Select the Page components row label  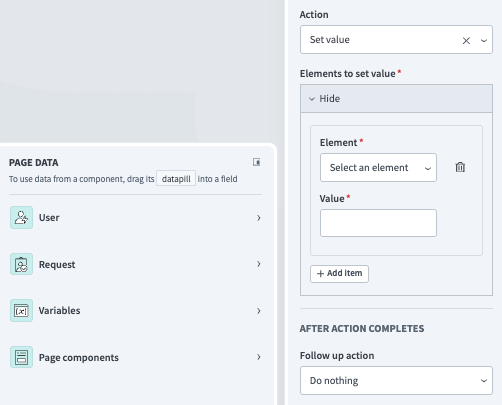(79, 358)
